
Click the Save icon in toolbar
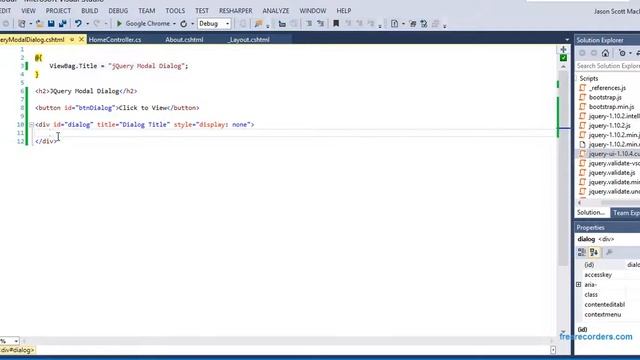(x=51, y=24)
